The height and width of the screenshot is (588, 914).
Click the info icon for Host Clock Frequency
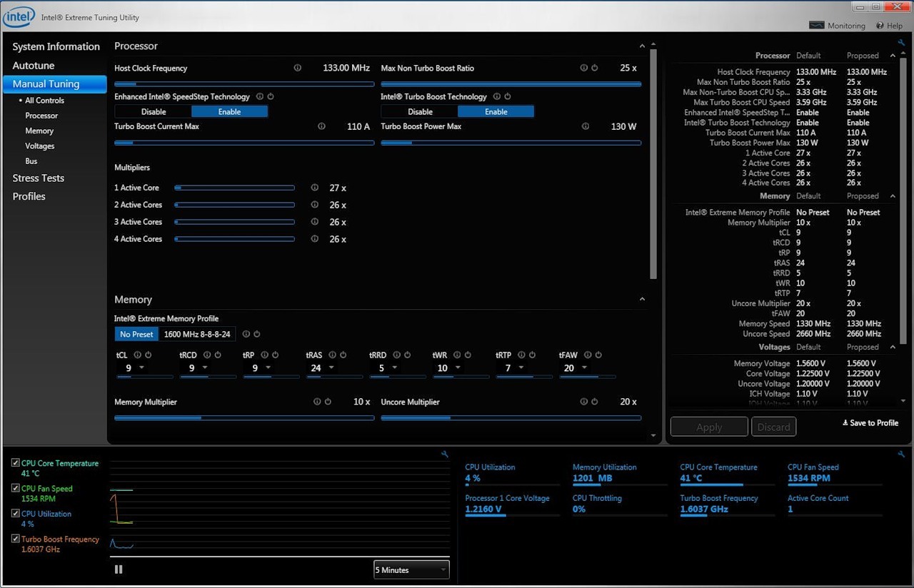(297, 68)
